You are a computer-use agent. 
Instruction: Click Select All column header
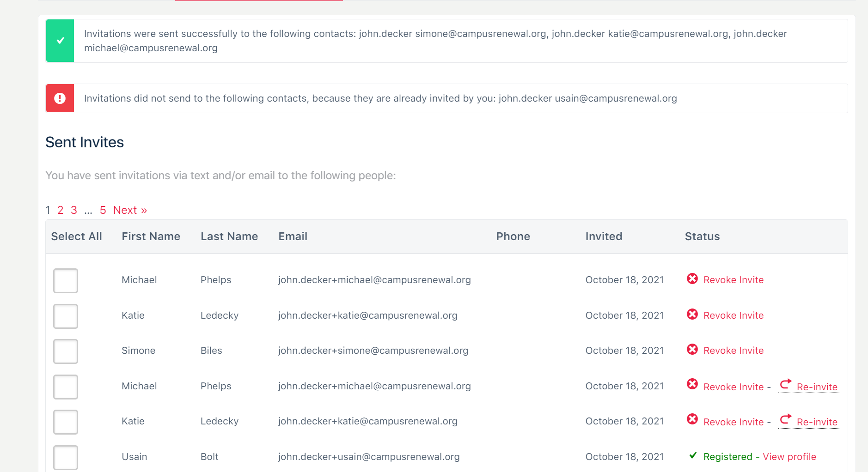point(76,236)
